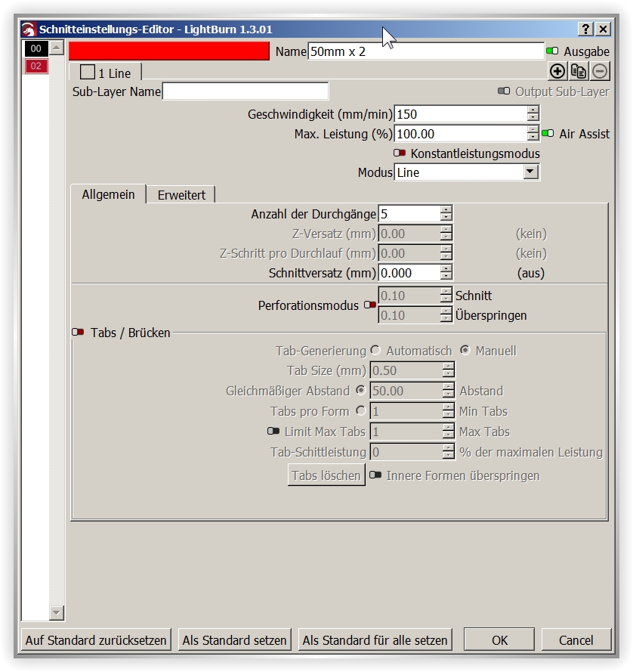
Task: Select layer 02 red swatch
Action: point(36,66)
